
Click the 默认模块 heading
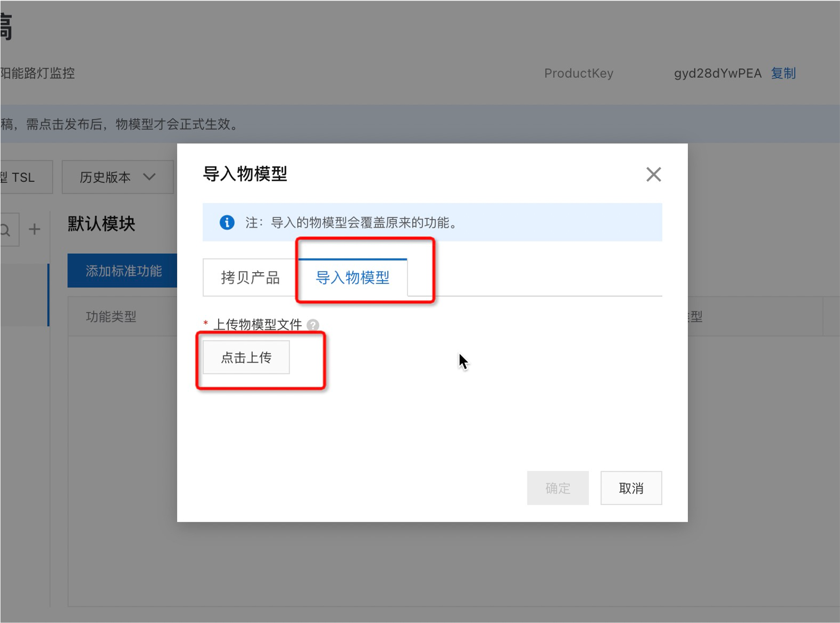coord(101,224)
